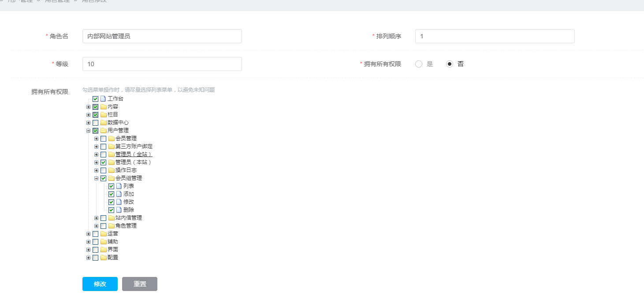Uncheck the 删除 permission checkbox
The width and height of the screenshot is (644, 295).
tap(111, 210)
